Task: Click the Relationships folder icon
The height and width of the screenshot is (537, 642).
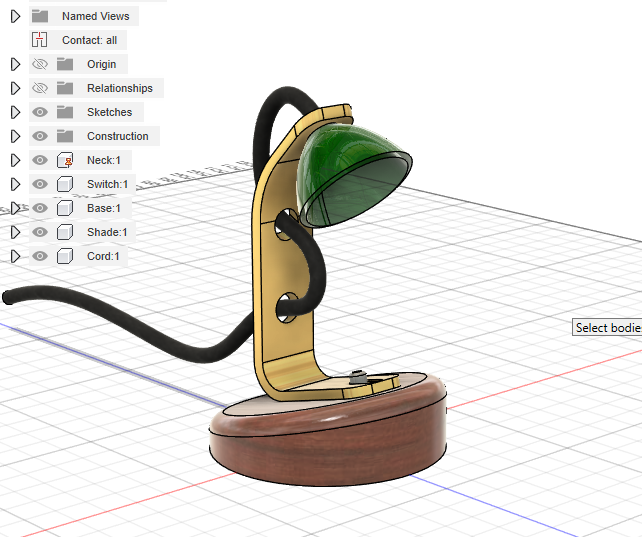Action: pyautogui.click(x=65, y=88)
